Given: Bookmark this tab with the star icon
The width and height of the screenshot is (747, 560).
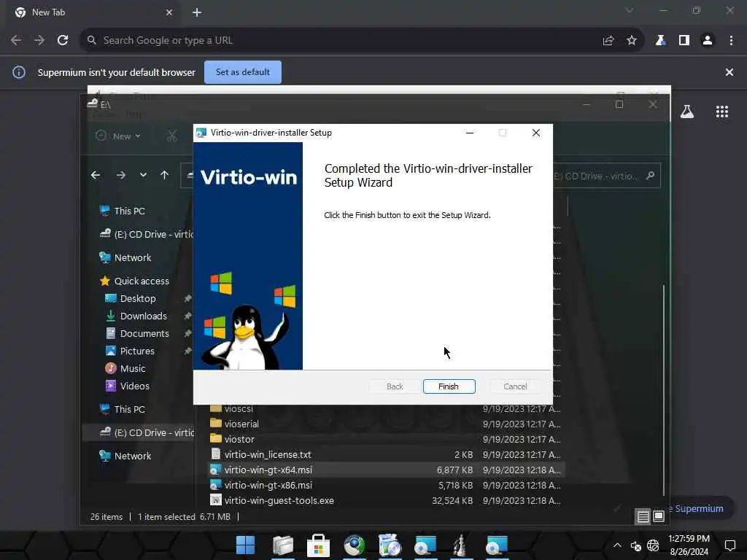Looking at the screenshot, I should [631, 41].
